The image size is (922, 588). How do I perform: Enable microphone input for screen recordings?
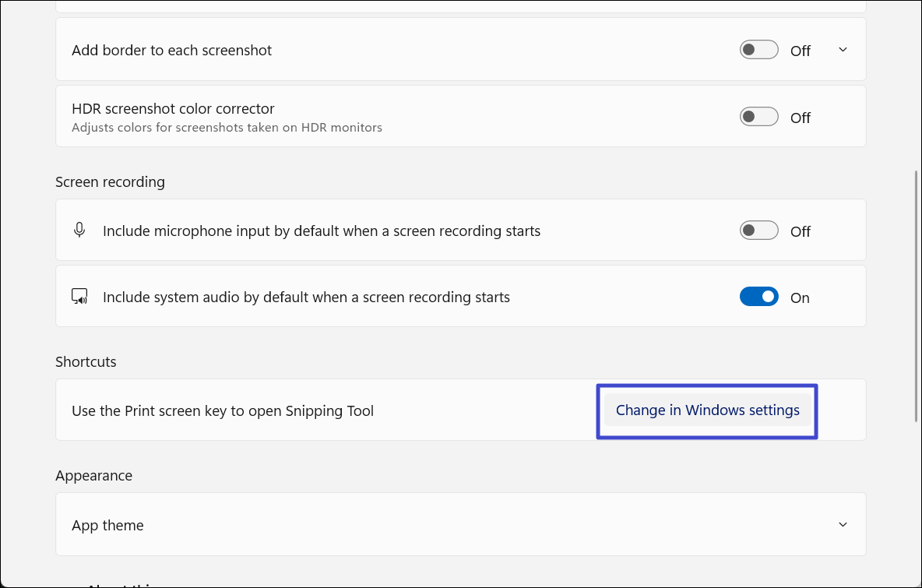[758, 230]
